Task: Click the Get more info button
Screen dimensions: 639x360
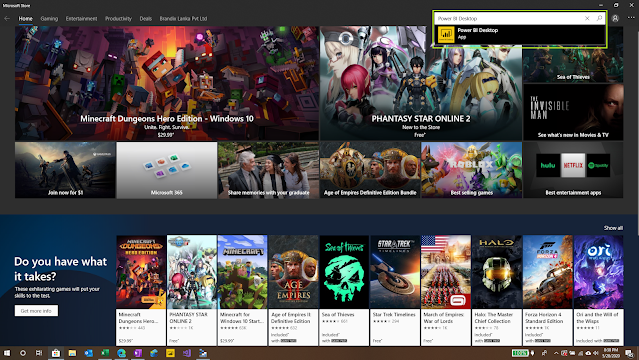Action: point(36,311)
